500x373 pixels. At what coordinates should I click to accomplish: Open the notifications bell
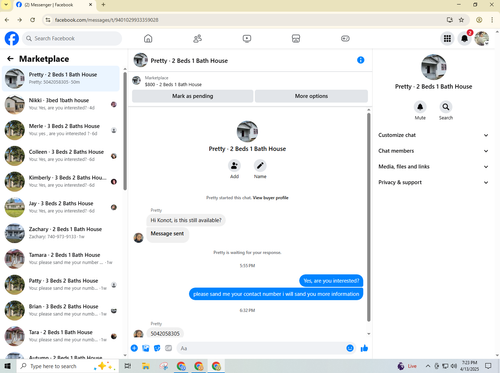(464, 39)
